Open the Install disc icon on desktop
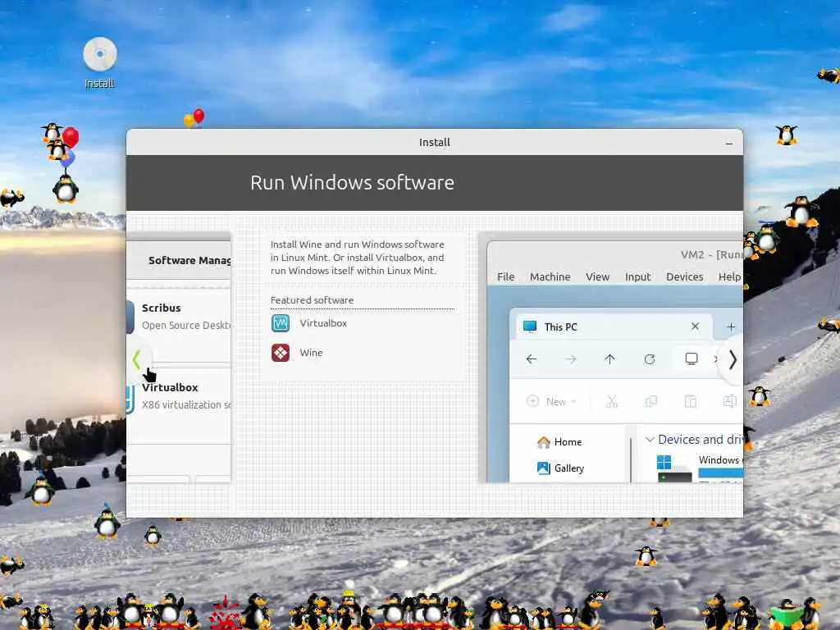 [99, 55]
